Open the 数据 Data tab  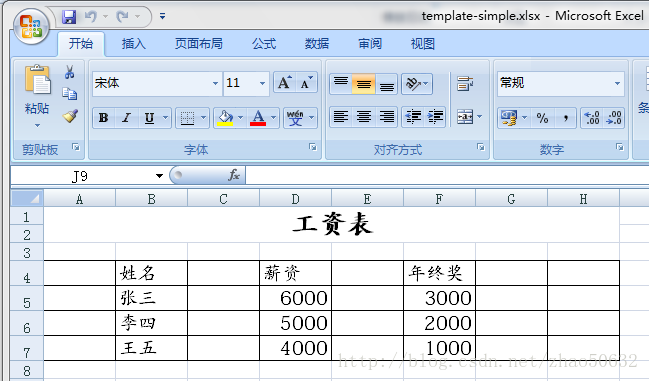pos(317,43)
